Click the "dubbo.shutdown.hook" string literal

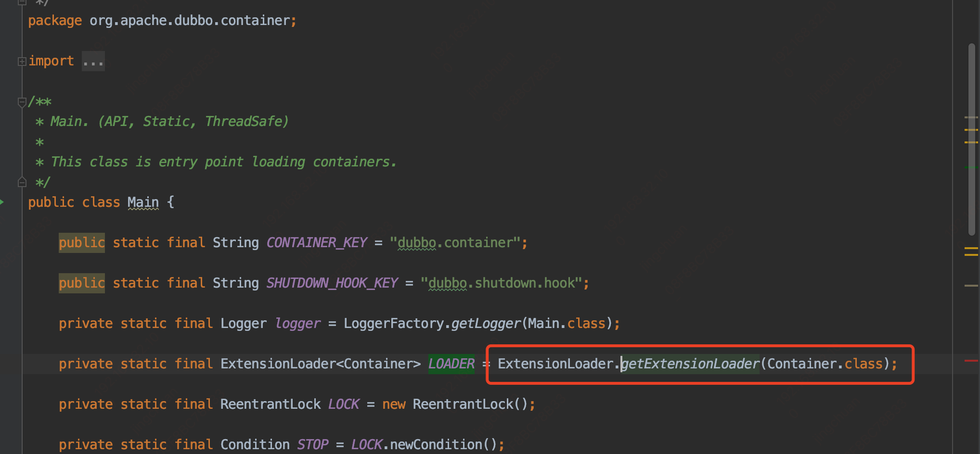point(501,283)
